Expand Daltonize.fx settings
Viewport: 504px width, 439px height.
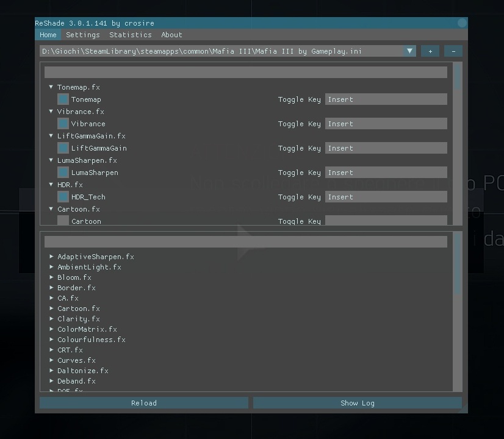[x=51, y=371]
